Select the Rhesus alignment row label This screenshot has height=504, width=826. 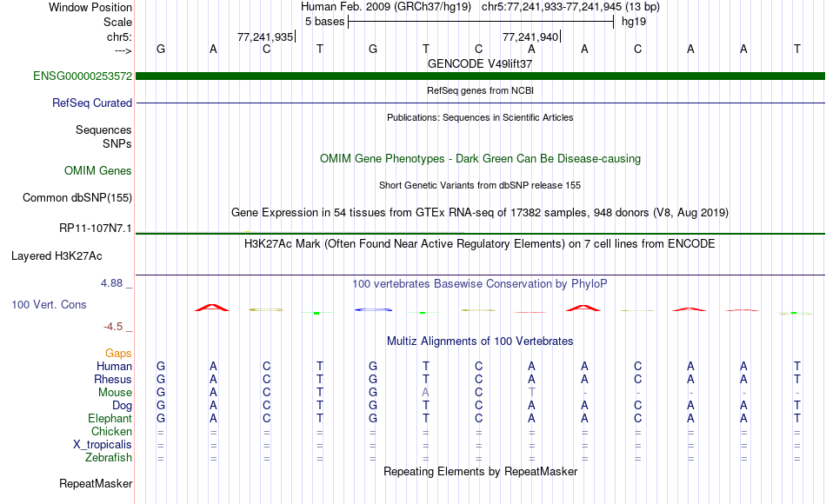113,379
